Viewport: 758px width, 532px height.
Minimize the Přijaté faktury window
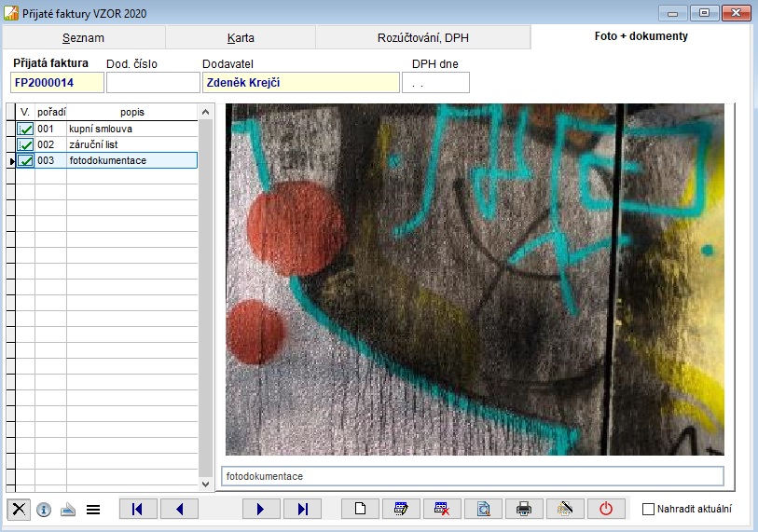tap(672, 13)
